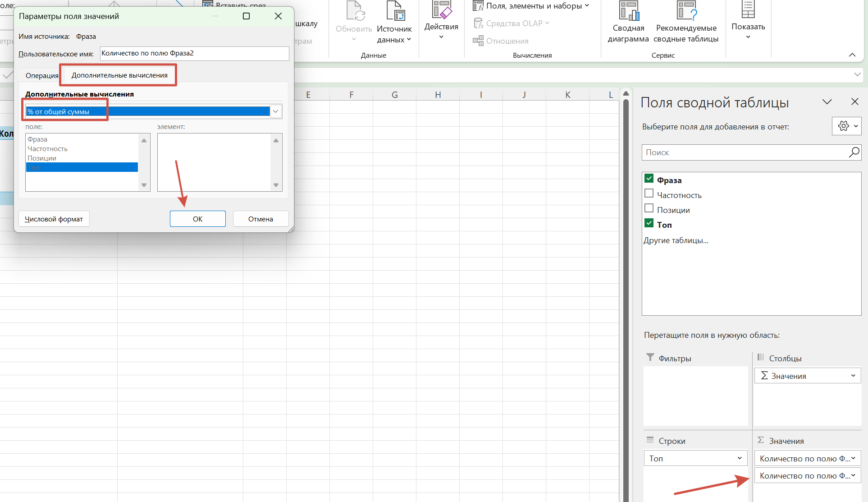868x502 pixels.
Task: Select column H header
Action: click(x=438, y=95)
